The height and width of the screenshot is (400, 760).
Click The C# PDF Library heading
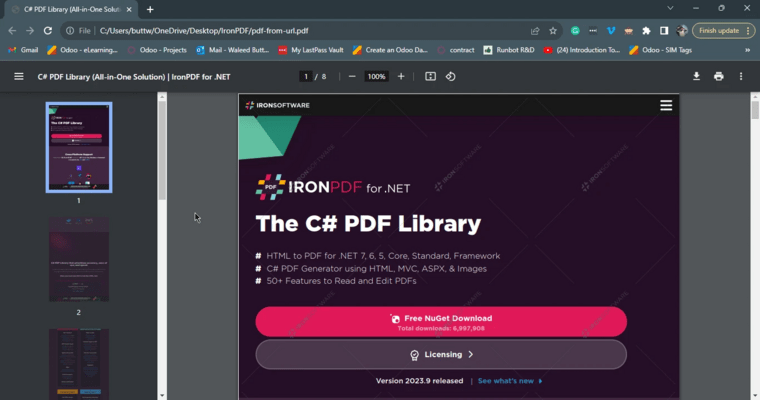coord(368,224)
